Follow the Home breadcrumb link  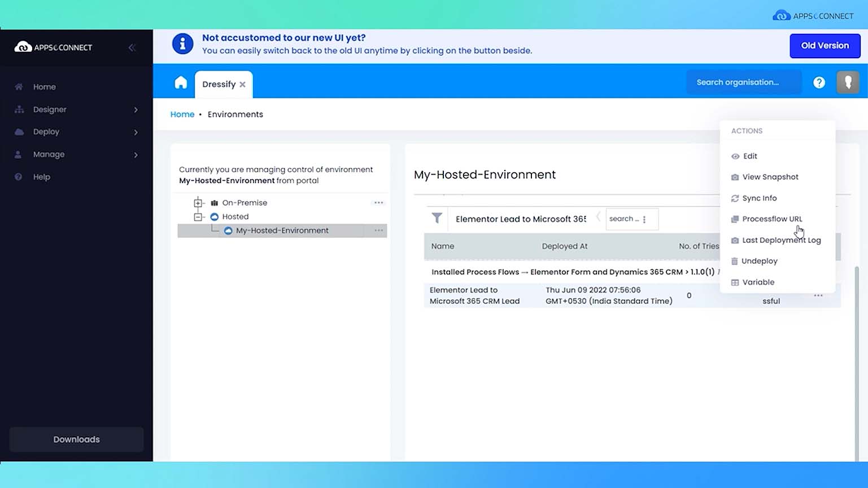[182, 114]
